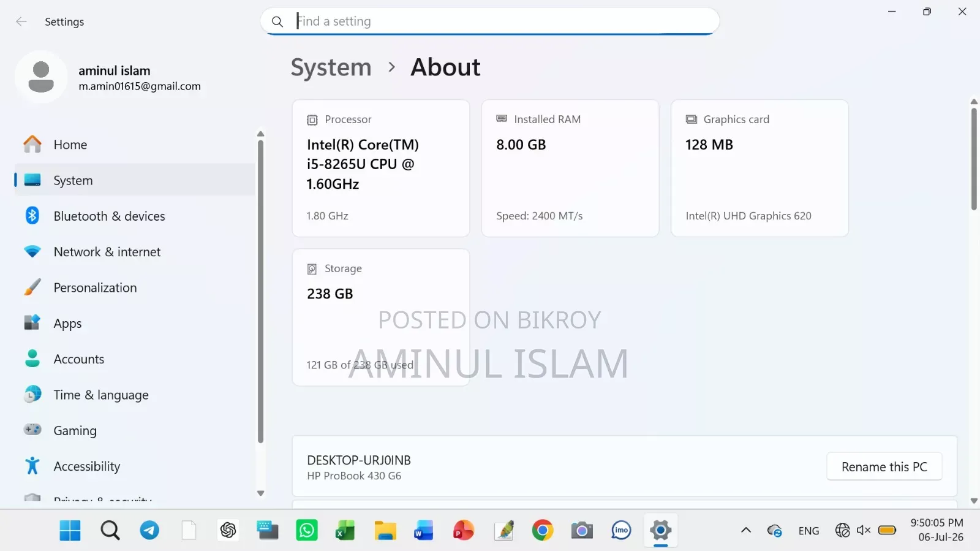Image resolution: width=980 pixels, height=551 pixels.
Task: Open the Apps settings category
Action: point(135,324)
